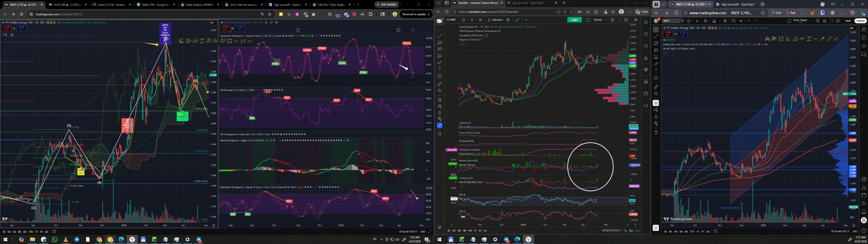The height and width of the screenshot is (244, 868).
Task: Open the Default layout dropdown in Stockbit
Action: (x=599, y=20)
